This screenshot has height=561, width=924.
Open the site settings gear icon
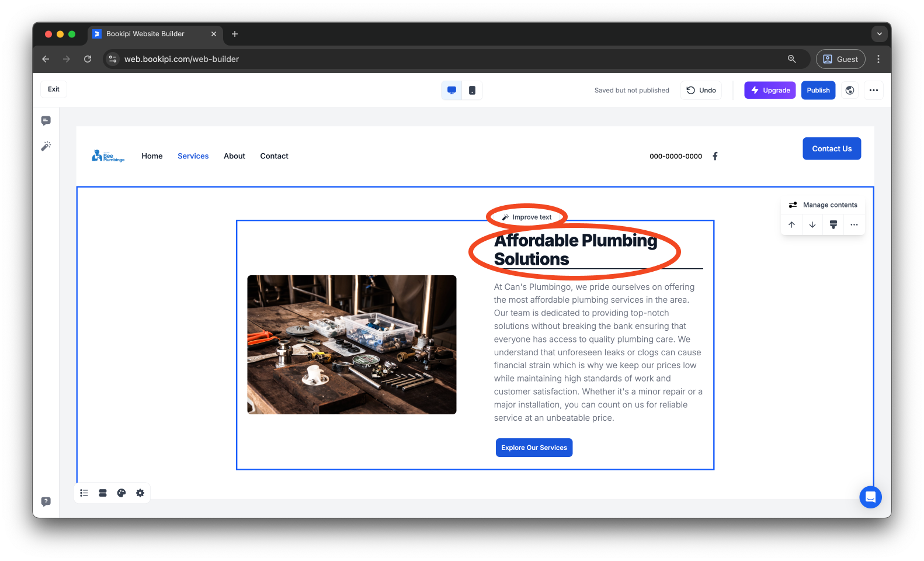(x=140, y=493)
